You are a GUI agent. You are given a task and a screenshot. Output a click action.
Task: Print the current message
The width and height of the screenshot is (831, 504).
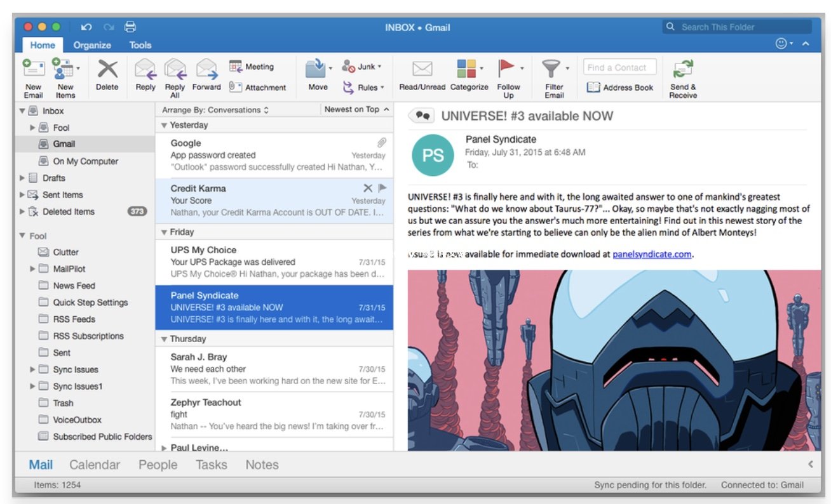coord(130,27)
